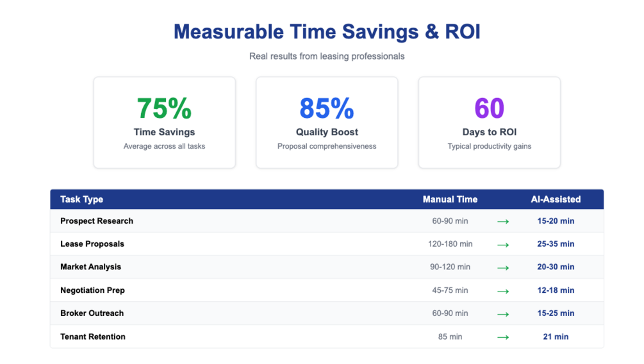Click the 120-180 min manual time value
Image resolution: width=644 pixels, height=364 pixels.
pos(450,244)
